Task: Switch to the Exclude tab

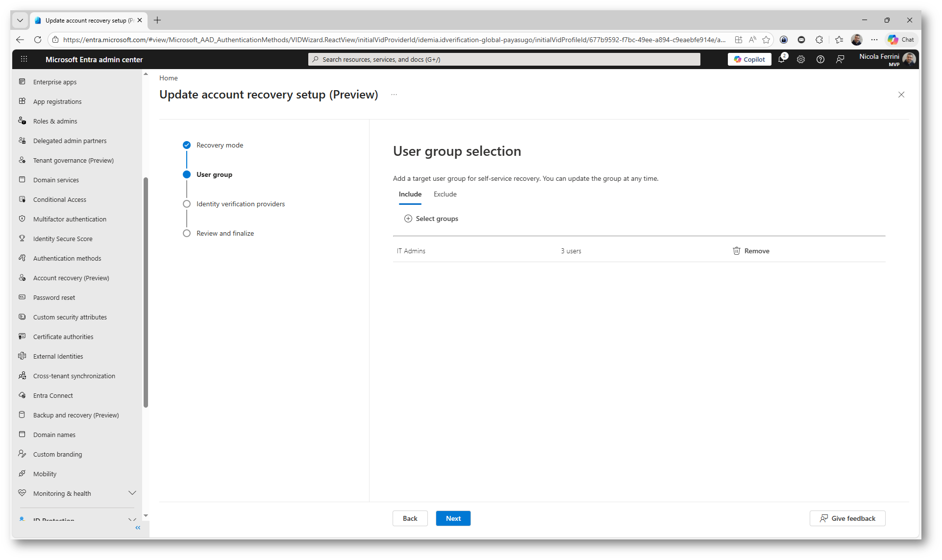Action: pyautogui.click(x=445, y=194)
